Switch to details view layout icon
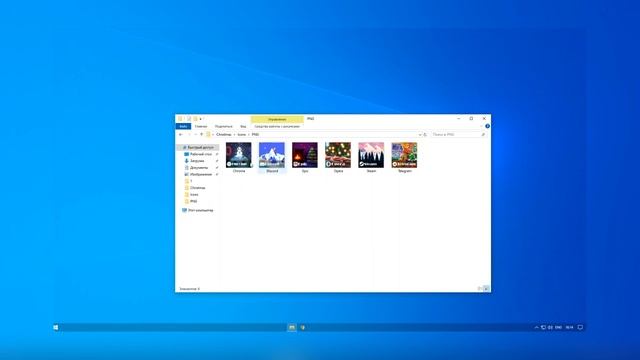Viewport: 640px width, 360px height. point(480,289)
